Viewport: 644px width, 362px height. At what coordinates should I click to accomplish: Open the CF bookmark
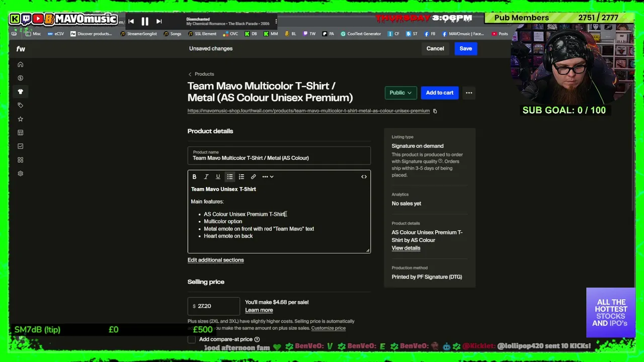(393, 34)
